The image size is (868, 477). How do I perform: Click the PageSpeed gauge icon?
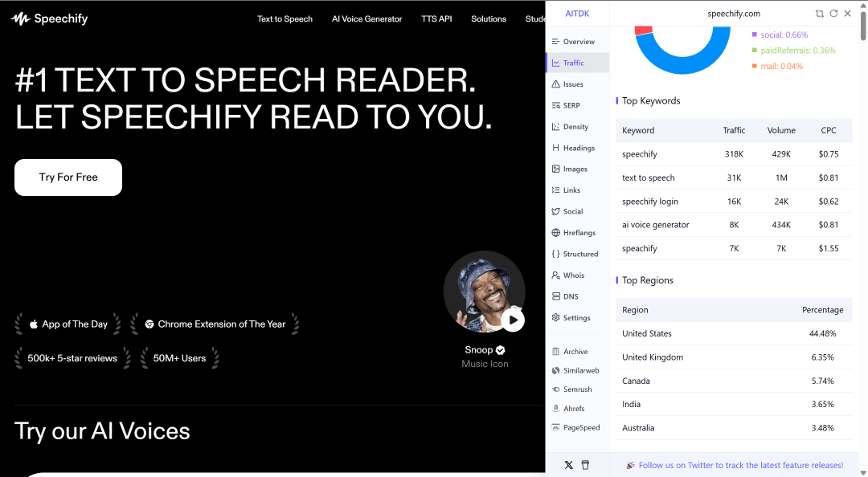[556, 427]
